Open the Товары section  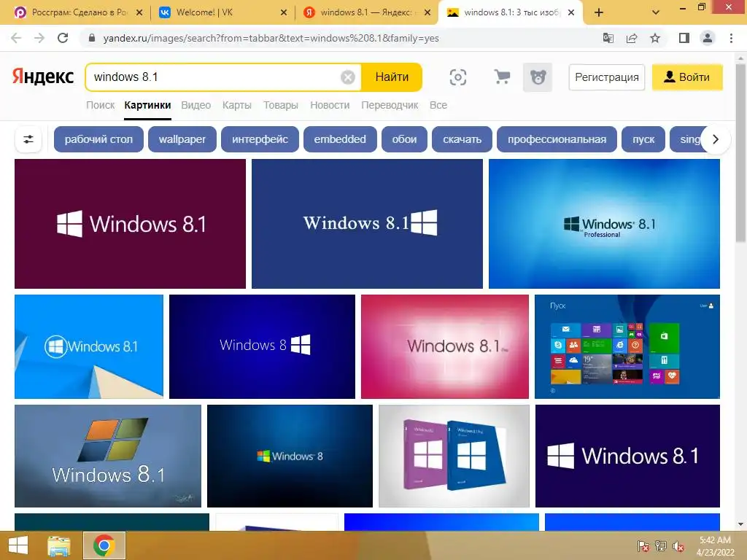point(281,105)
